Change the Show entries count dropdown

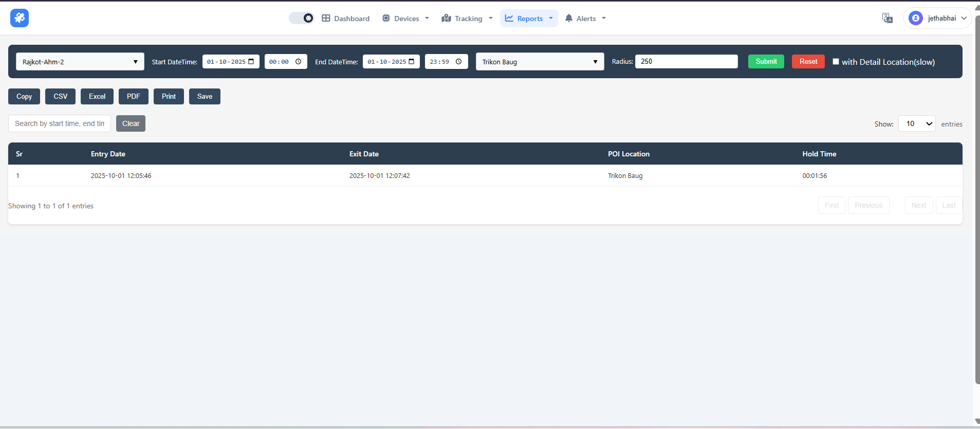click(x=916, y=123)
